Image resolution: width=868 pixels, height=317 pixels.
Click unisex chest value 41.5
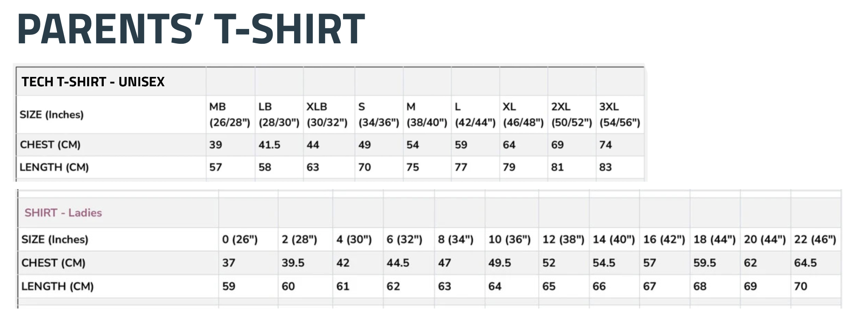click(269, 145)
